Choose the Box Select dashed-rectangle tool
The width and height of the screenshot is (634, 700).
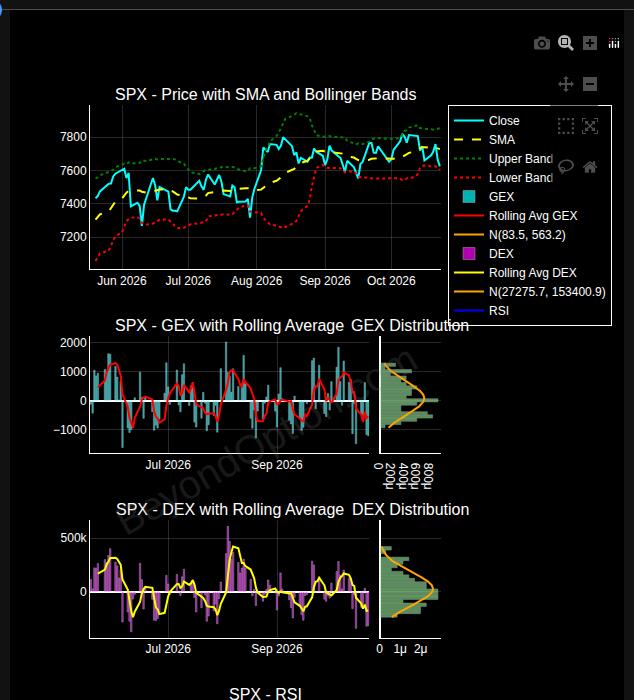pos(566,126)
